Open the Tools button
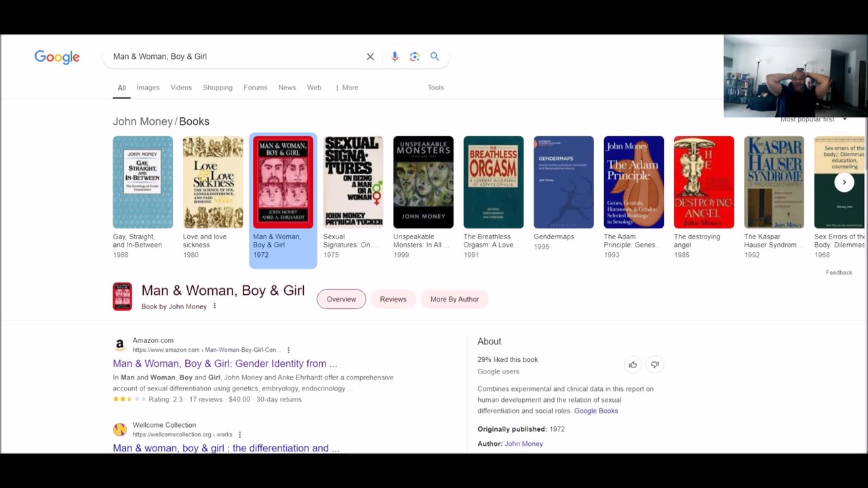 coord(436,88)
